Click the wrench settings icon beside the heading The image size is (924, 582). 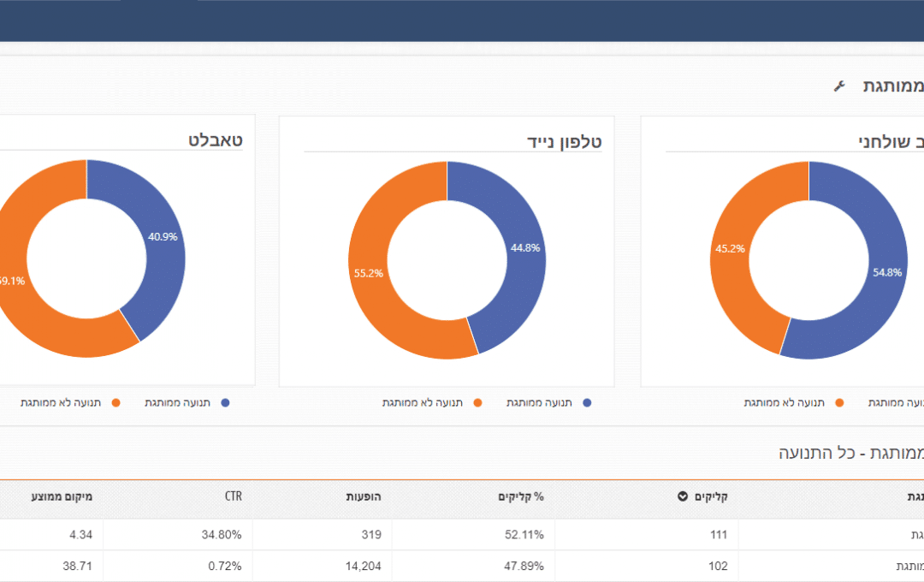pos(840,86)
